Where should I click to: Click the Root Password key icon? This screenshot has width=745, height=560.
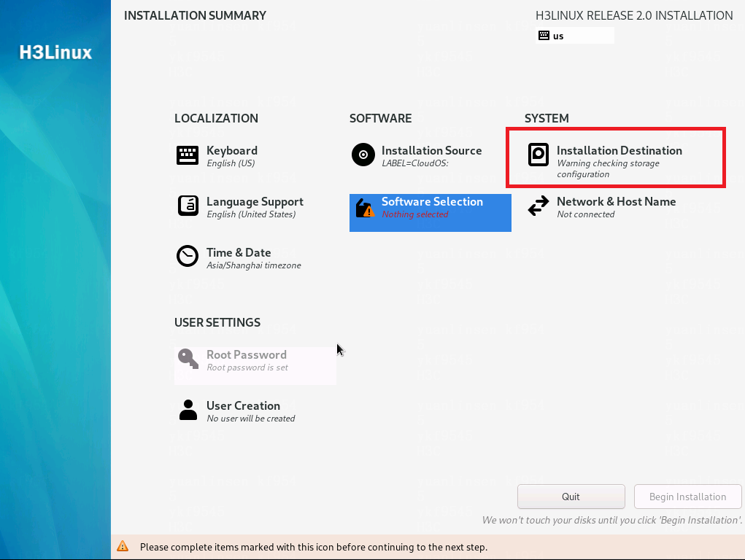click(188, 359)
